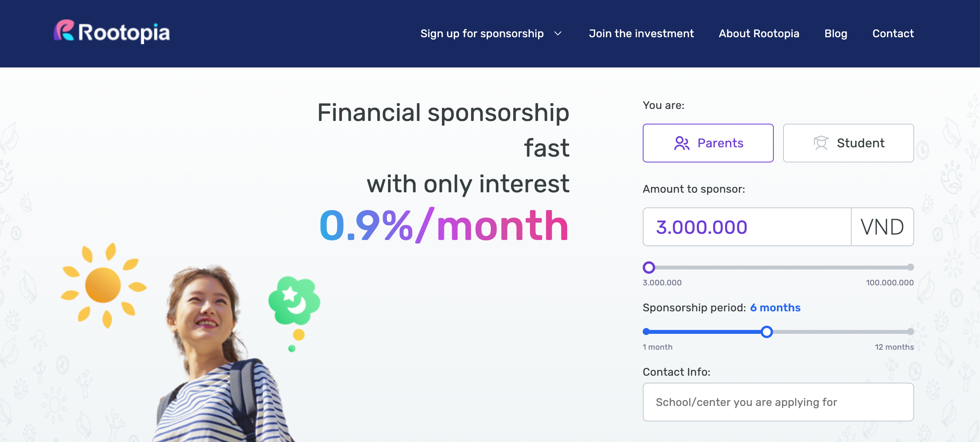Viewport: 980px width, 442px height.
Task: Open the Sign up for sponsorship menu
Action: pyautogui.click(x=482, y=34)
